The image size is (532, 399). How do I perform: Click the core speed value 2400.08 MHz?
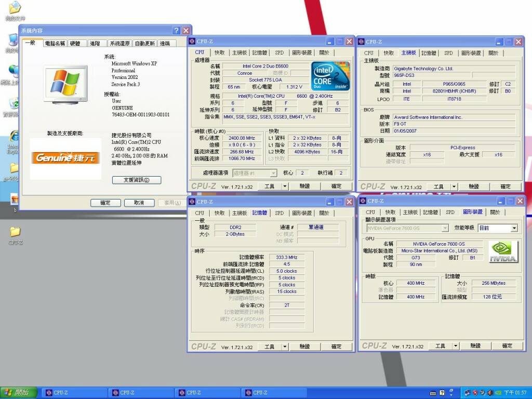pos(242,138)
